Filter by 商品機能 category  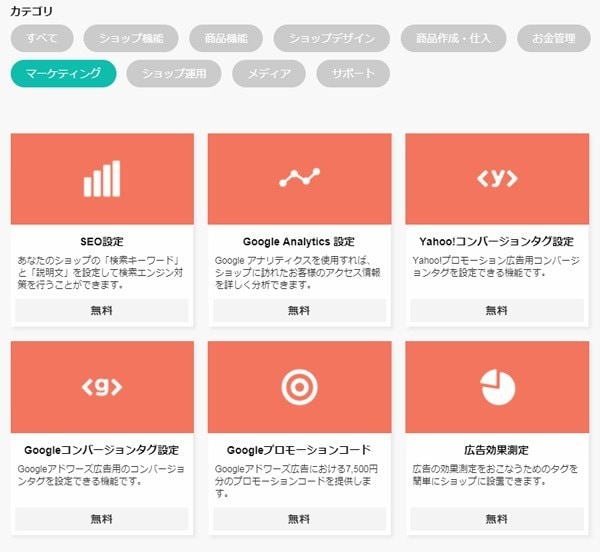pos(226,38)
